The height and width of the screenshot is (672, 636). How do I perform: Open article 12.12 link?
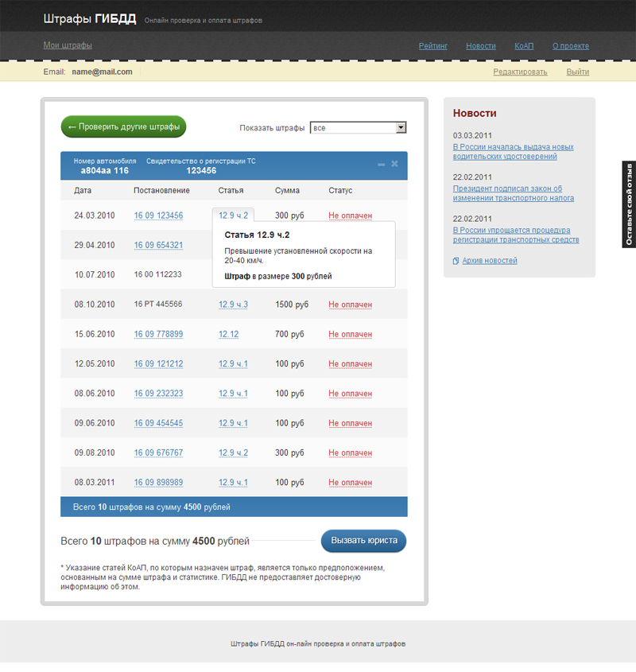[228, 334]
